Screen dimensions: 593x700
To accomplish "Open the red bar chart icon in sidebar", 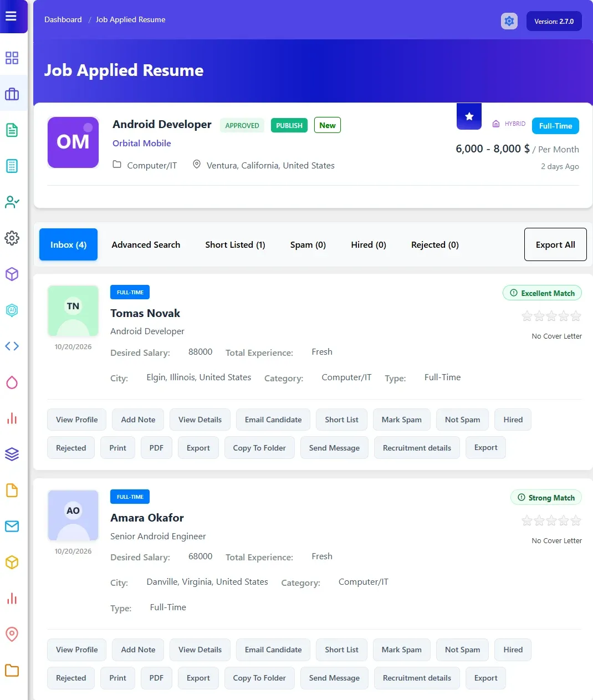I will [12, 418].
